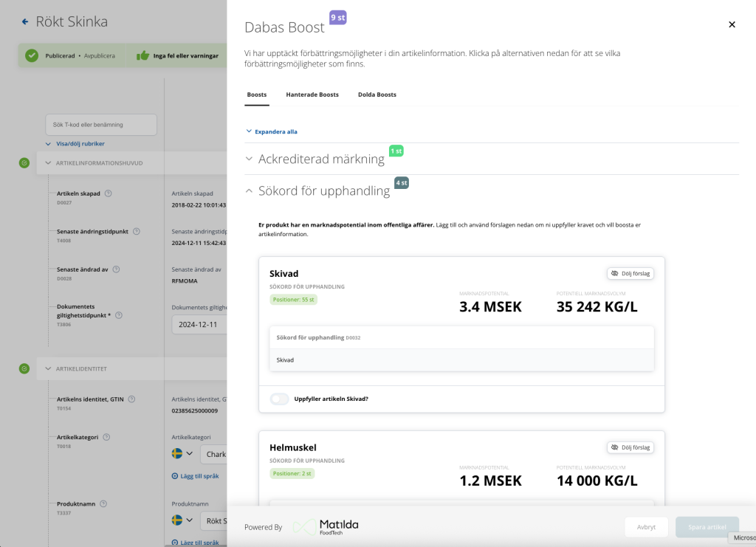This screenshot has height=547, width=756.
Task: Hide the Skivad suggestion with Dölj förslag
Action: click(630, 273)
